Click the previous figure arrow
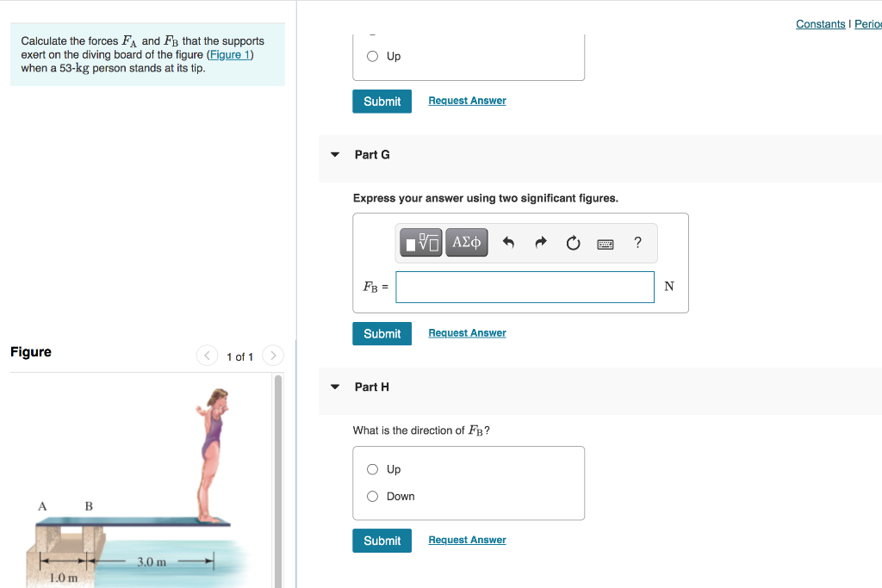882x588 pixels. (x=207, y=355)
